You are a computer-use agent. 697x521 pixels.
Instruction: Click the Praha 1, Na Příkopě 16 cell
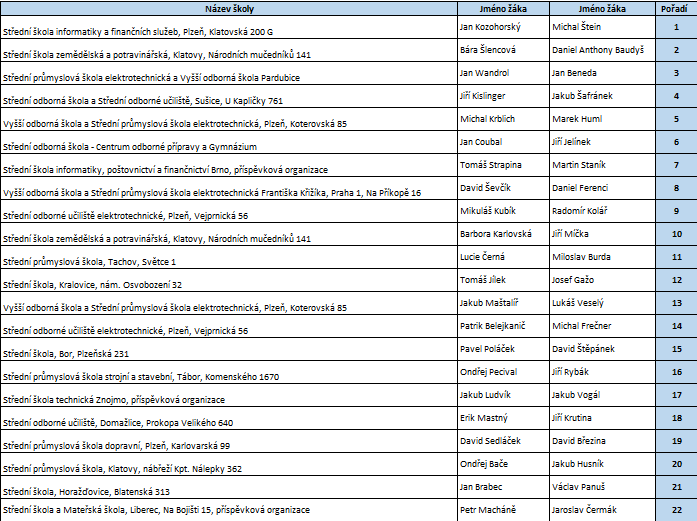(x=229, y=188)
